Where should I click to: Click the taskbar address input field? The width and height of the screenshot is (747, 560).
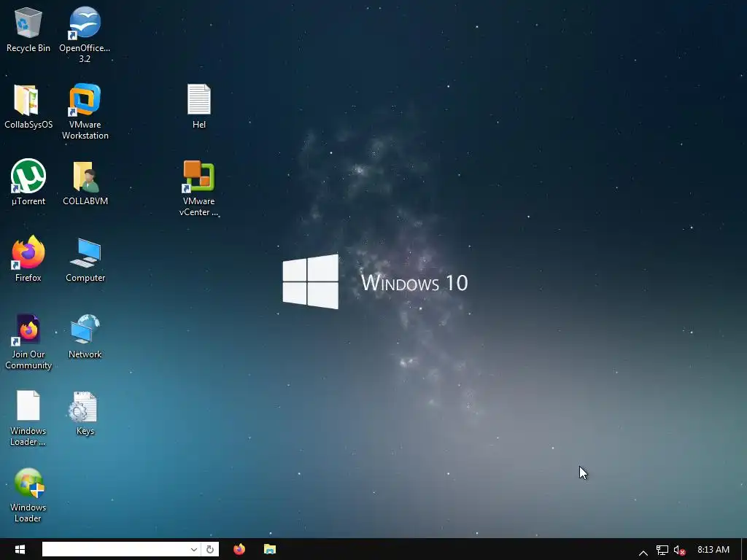[x=115, y=549]
